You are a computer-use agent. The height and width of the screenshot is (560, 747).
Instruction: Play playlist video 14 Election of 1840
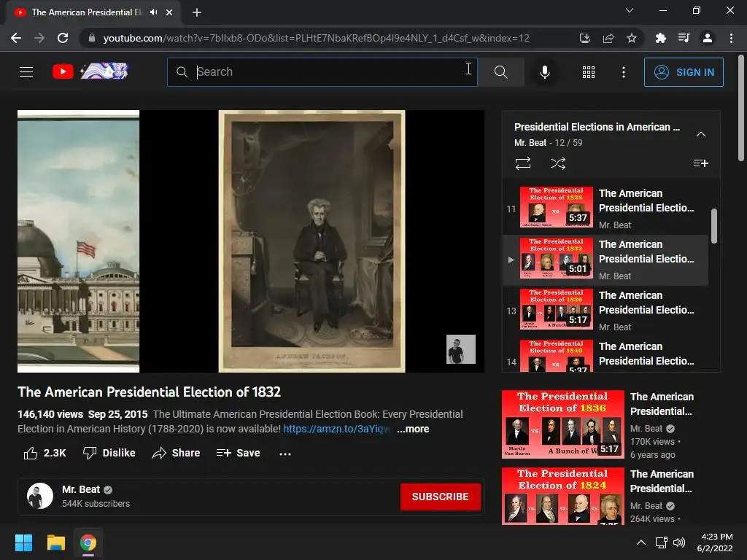605,355
